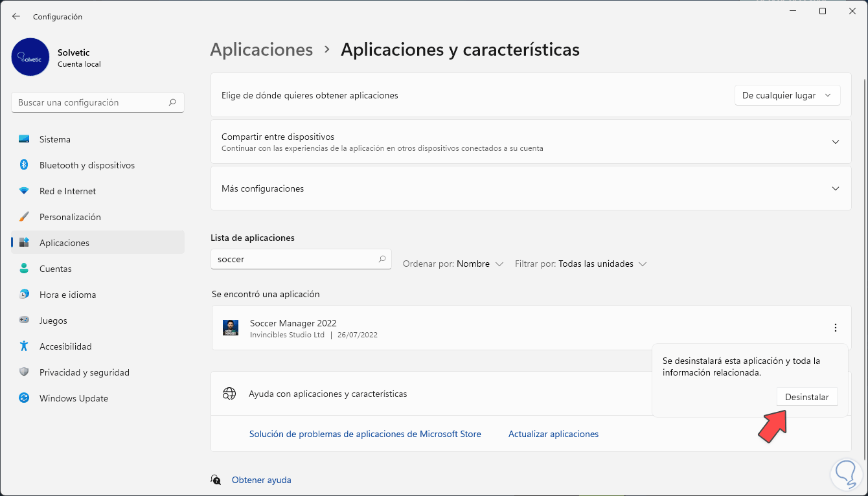Open Filtrar por Todas las unidades dropdown

click(x=580, y=264)
